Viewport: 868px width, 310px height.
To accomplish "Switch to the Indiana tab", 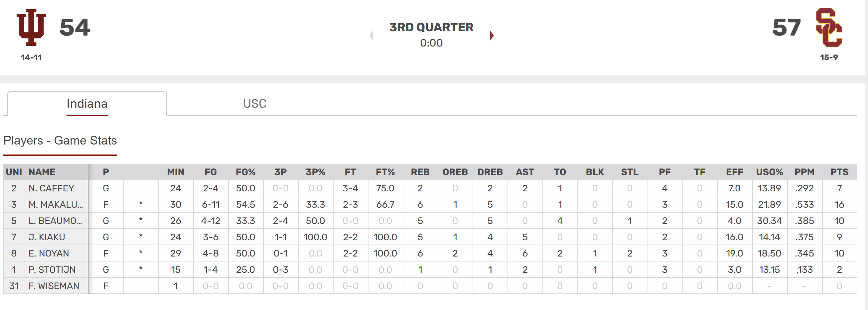I will (87, 104).
